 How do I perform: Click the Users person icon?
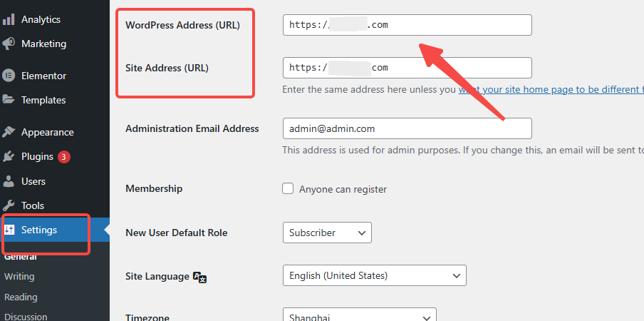click(x=9, y=181)
